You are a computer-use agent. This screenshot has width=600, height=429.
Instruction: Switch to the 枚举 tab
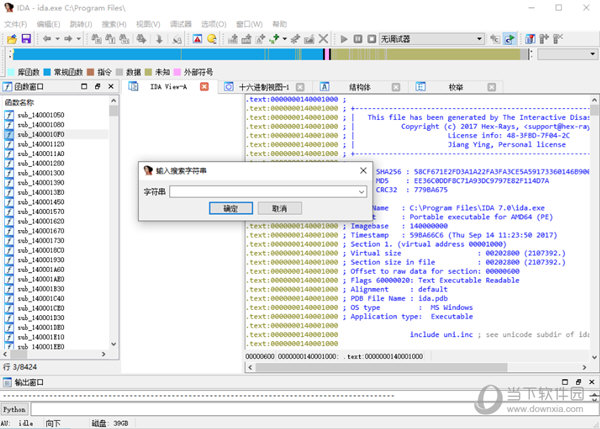click(x=456, y=87)
